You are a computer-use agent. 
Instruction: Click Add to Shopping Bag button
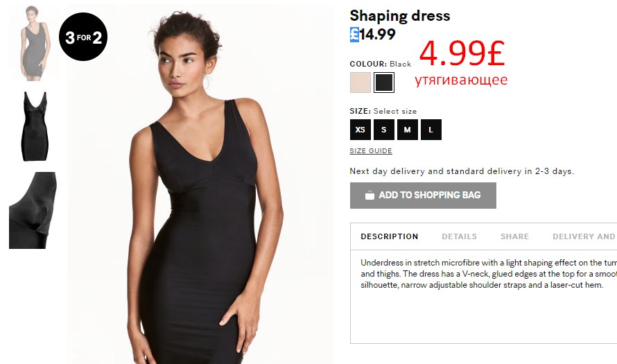pos(423,196)
